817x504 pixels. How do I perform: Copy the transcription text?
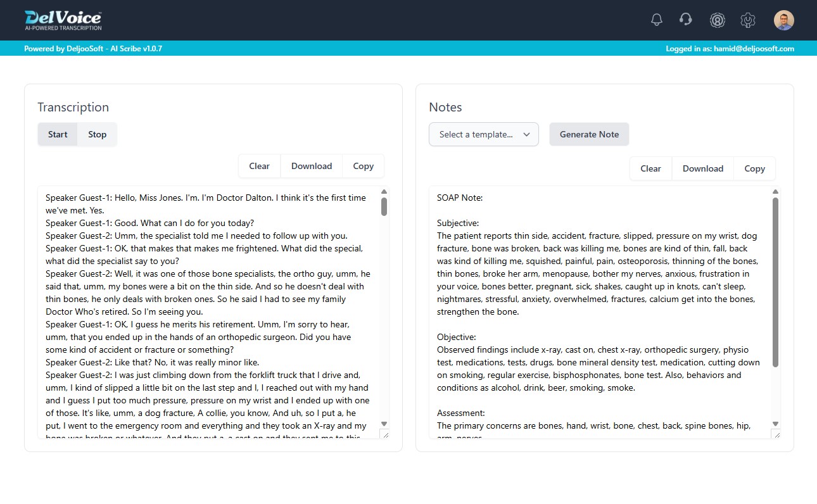(363, 166)
